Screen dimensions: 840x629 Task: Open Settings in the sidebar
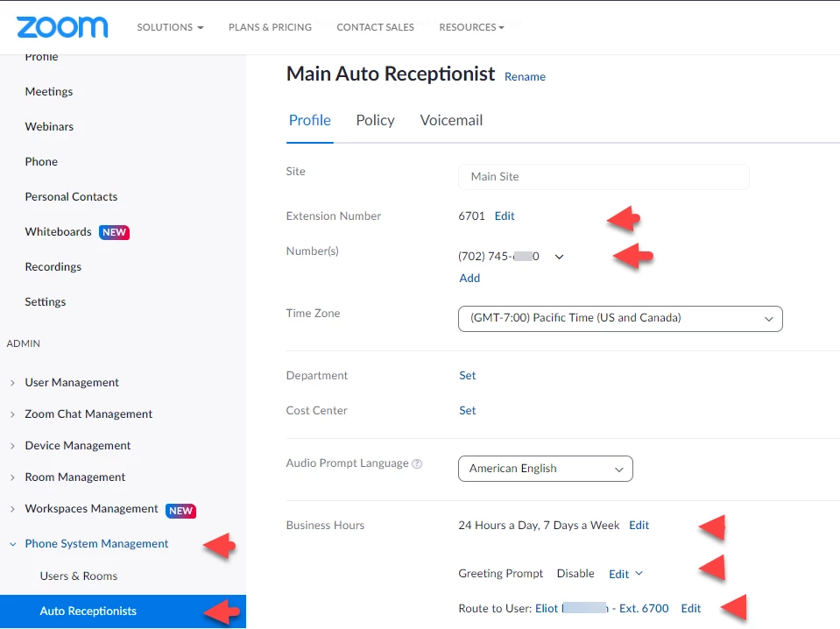coord(46,301)
